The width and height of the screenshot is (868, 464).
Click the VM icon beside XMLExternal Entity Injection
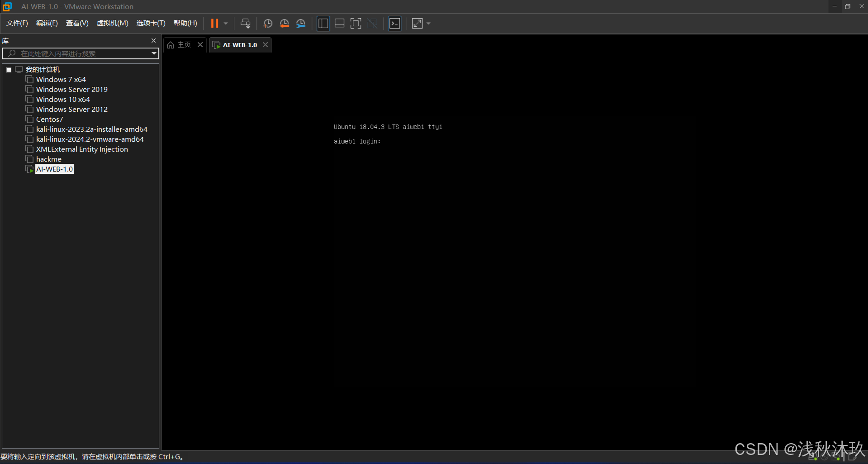(x=30, y=149)
